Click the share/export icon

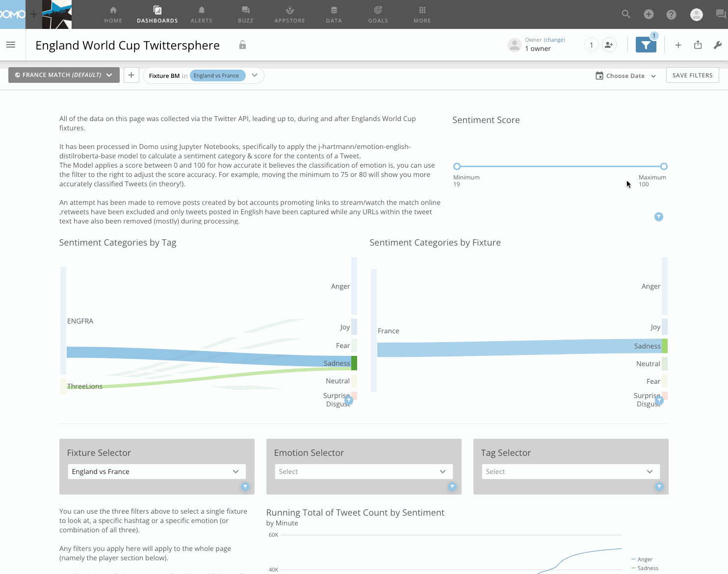click(698, 45)
